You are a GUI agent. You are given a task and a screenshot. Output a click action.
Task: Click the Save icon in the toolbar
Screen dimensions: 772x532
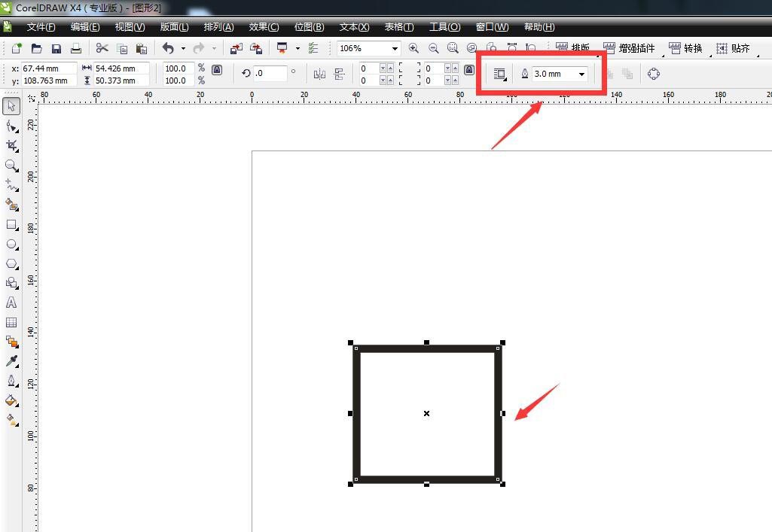pyautogui.click(x=56, y=49)
